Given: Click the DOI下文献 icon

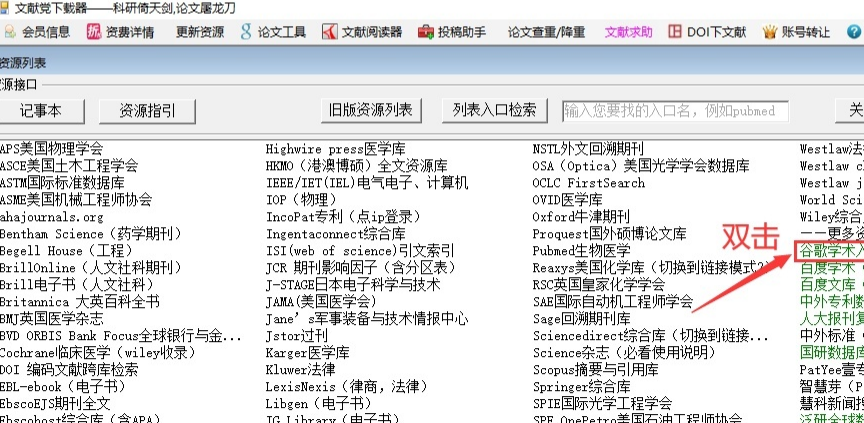Looking at the screenshot, I should click(675, 32).
